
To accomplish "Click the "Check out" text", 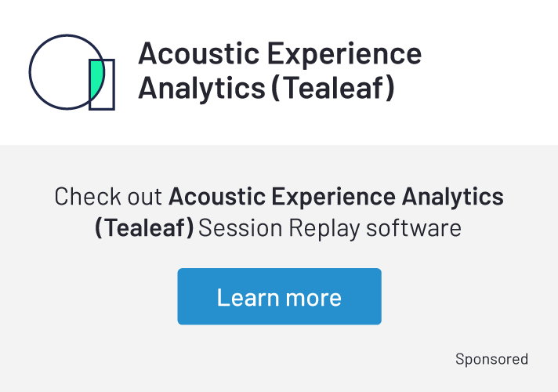I will point(108,196).
